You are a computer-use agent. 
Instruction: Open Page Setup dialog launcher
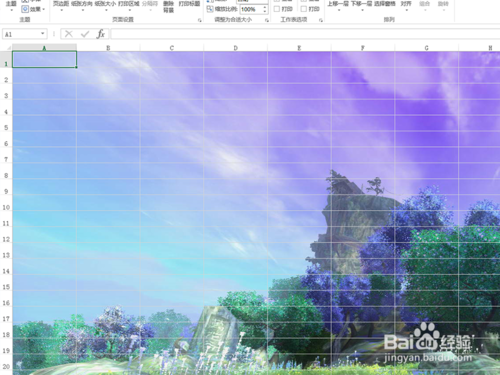pos(200,20)
